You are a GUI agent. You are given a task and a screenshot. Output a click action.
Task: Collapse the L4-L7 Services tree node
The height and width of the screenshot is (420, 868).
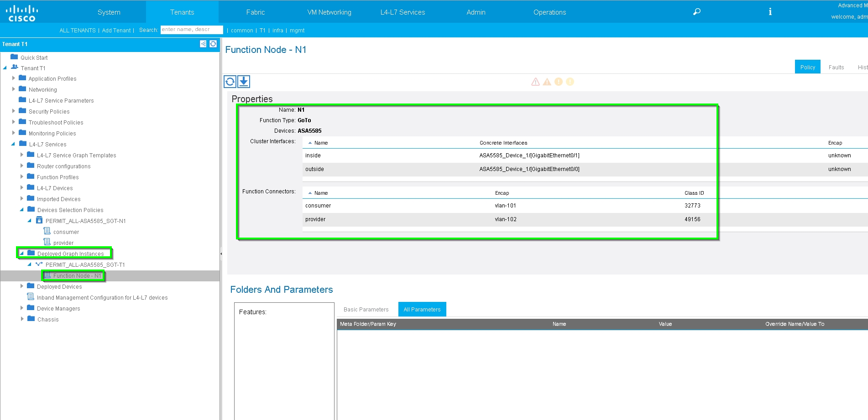coord(13,144)
